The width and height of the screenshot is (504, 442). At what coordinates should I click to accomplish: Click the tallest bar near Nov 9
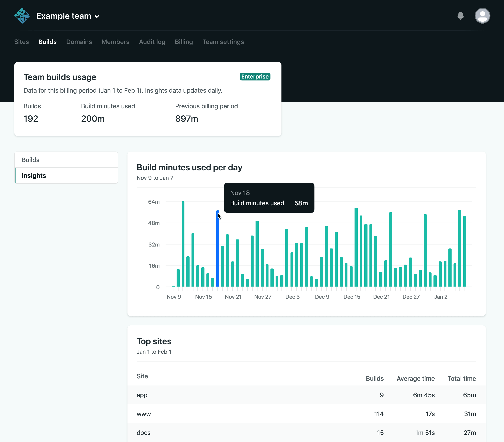coord(183,244)
